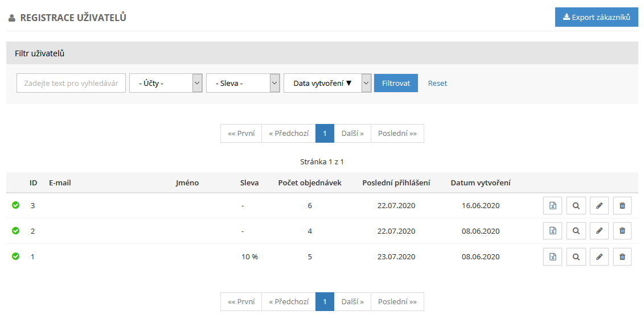This screenshot has height=319, width=644.
Task: Expand the Sleva dropdown filter
Action: pos(243,83)
